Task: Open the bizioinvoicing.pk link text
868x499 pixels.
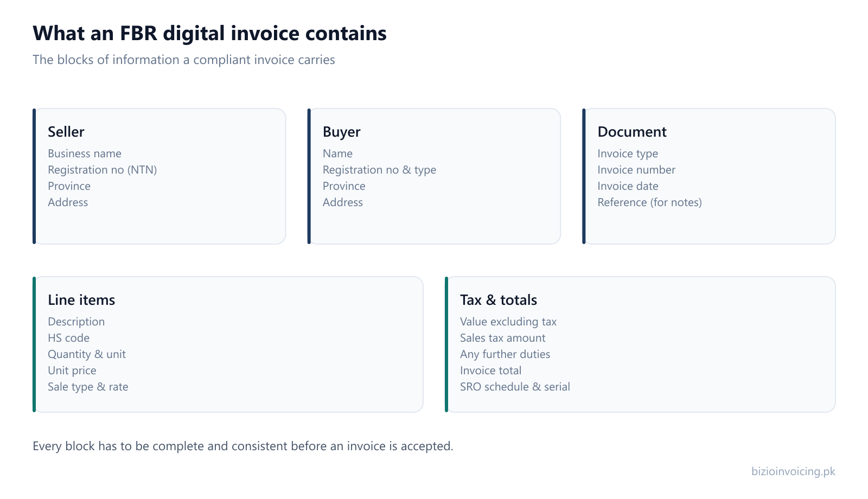Action: [793, 471]
